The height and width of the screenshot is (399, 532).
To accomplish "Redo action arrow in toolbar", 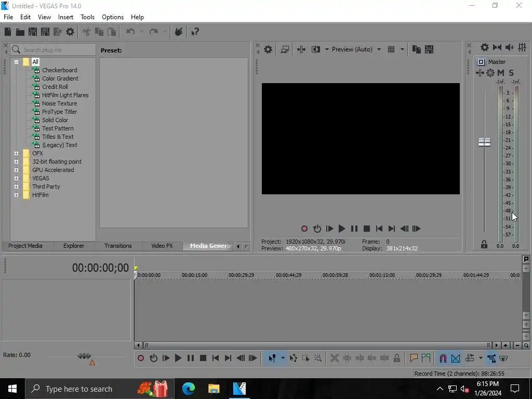I will [154, 32].
